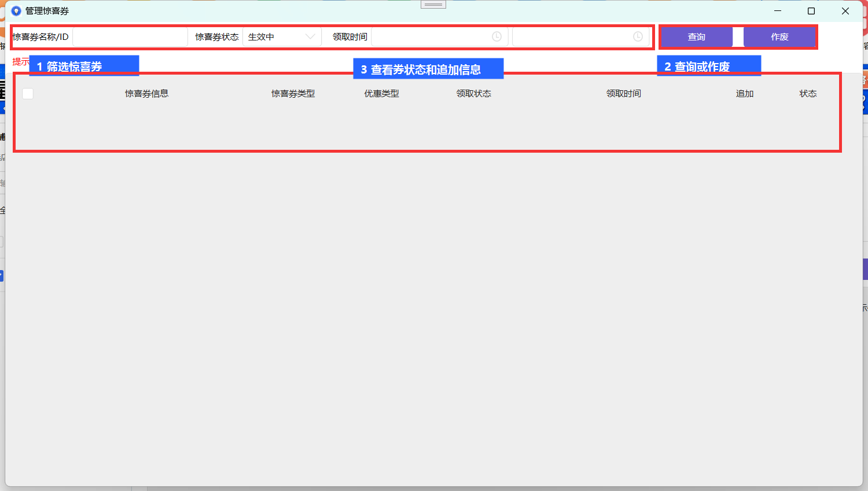Click the 管理惊喜券 window app icon
The height and width of the screenshot is (491, 868).
click(x=16, y=11)
